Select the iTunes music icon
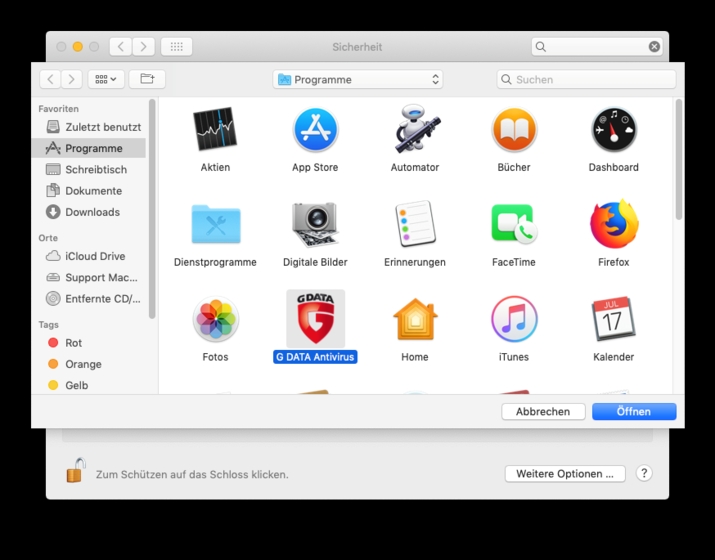 [514, 319]
